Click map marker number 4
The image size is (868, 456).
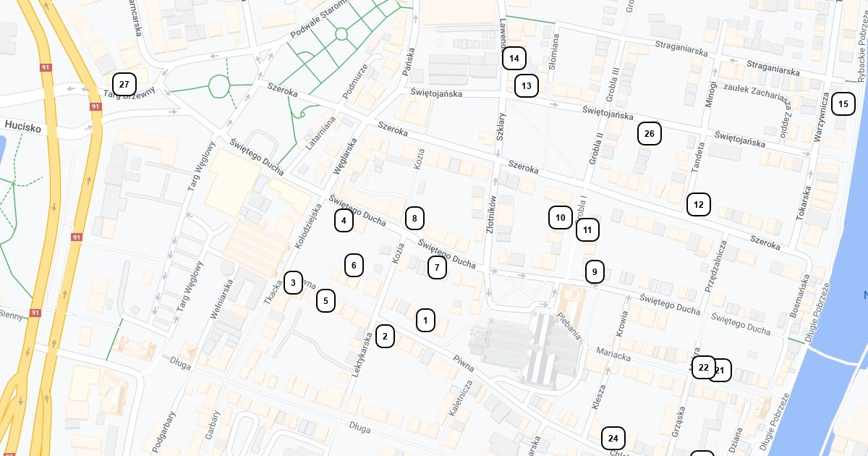click(x=344, y=221)
